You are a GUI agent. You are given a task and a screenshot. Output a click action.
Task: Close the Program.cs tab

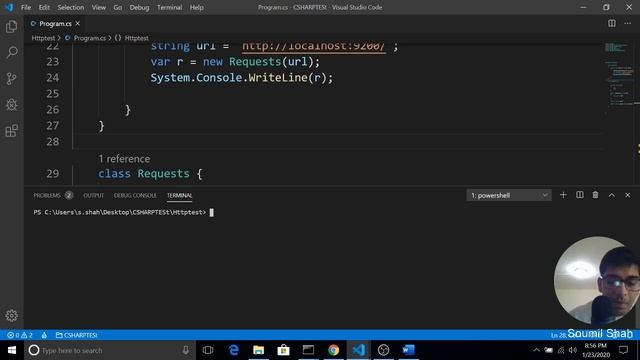[x=78, y=24]
